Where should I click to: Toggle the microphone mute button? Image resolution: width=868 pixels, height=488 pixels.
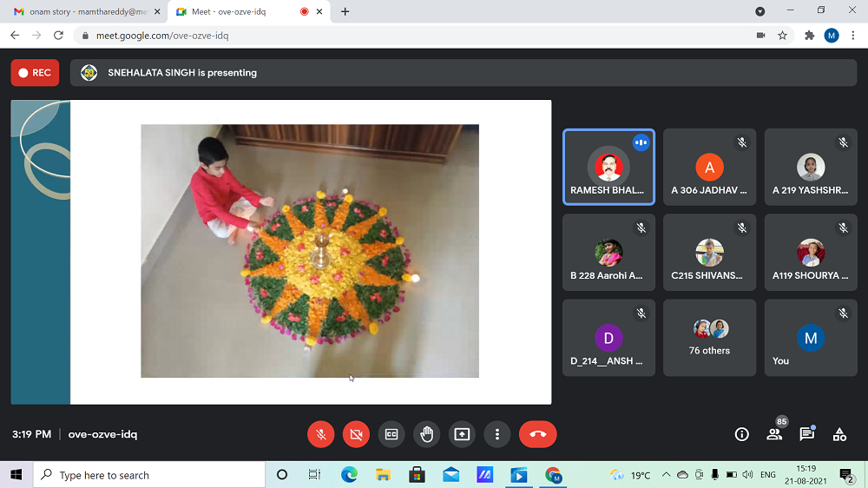pyautogui.click(x=321, y=434)
